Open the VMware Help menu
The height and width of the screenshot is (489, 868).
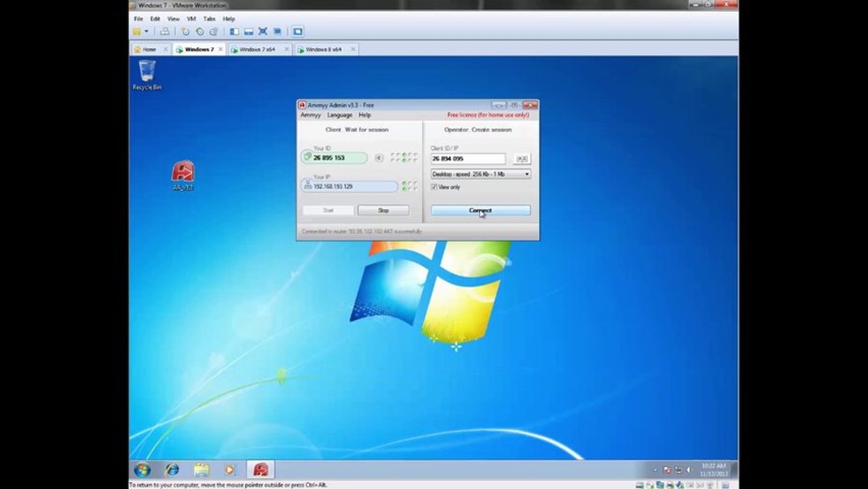pyautogui.click(x=229, y=19)
